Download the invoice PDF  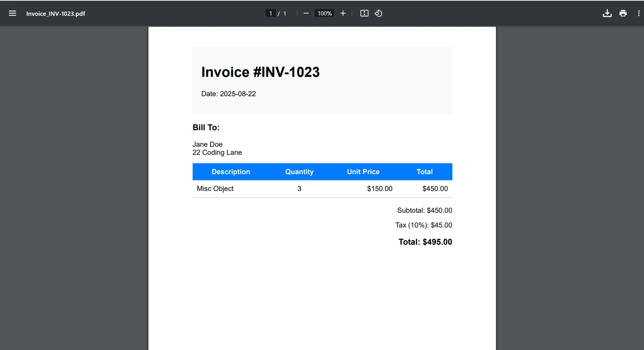(x=607, y=13)
